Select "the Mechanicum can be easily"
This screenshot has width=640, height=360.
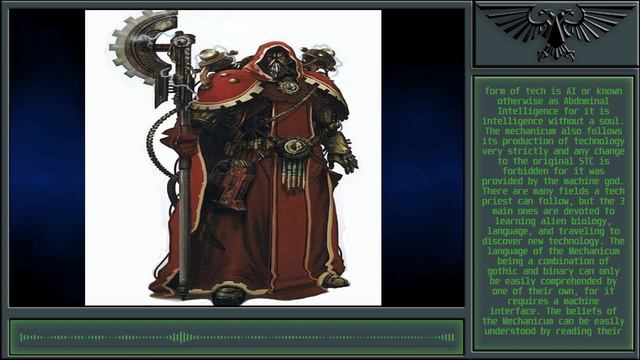click(x=553, y=321)
